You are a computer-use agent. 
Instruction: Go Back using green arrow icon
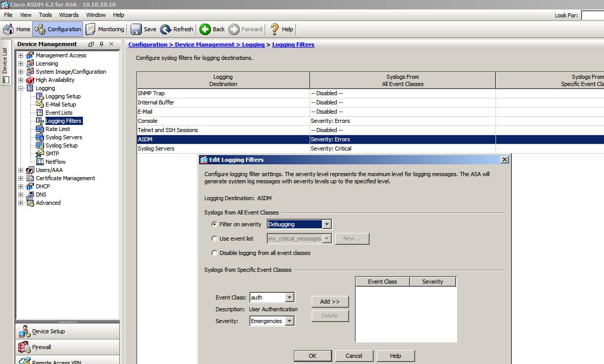[x=205, y=29]
